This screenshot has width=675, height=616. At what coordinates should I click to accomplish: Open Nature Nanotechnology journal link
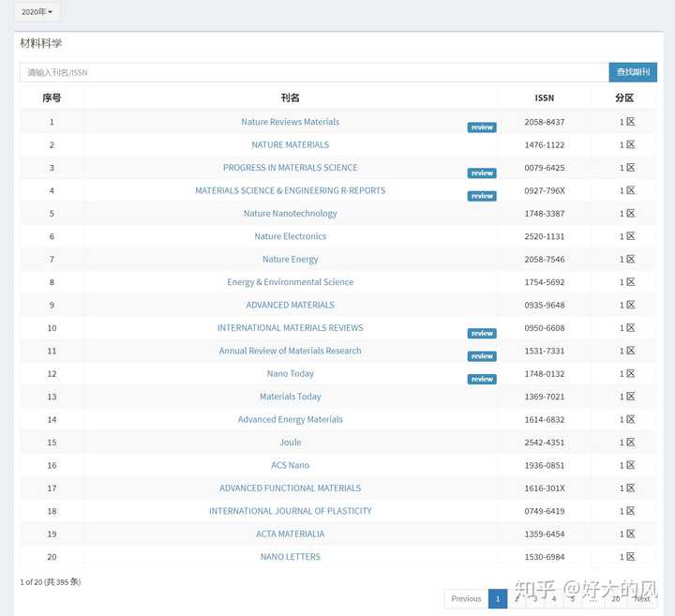290,214
